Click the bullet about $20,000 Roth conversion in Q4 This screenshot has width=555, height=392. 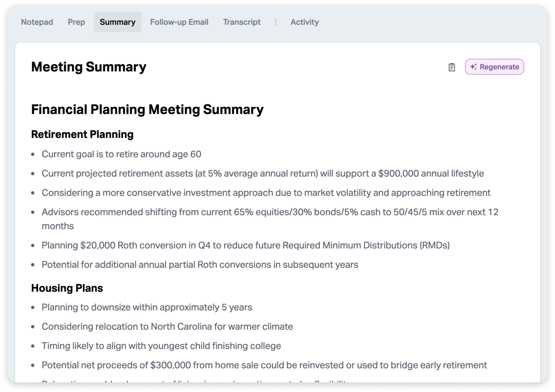pos(246,245)
